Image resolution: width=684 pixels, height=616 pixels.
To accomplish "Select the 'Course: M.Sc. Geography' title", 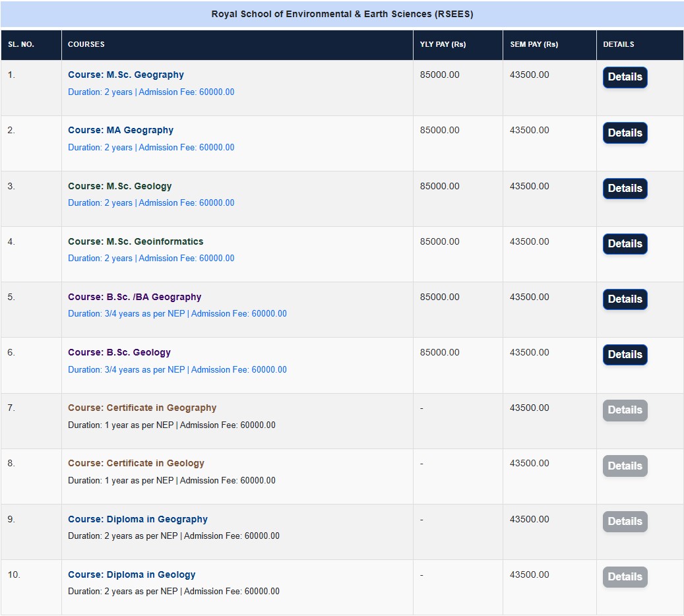I will click(125, 75).
